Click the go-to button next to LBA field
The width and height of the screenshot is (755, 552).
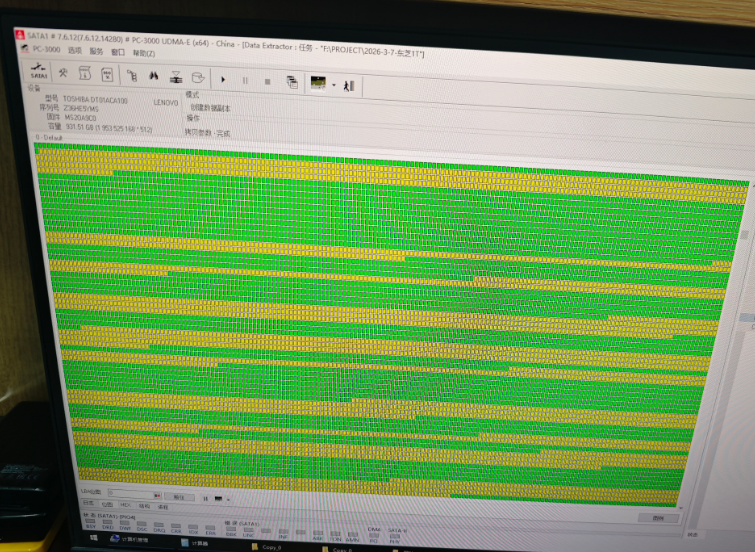[178, 496]
